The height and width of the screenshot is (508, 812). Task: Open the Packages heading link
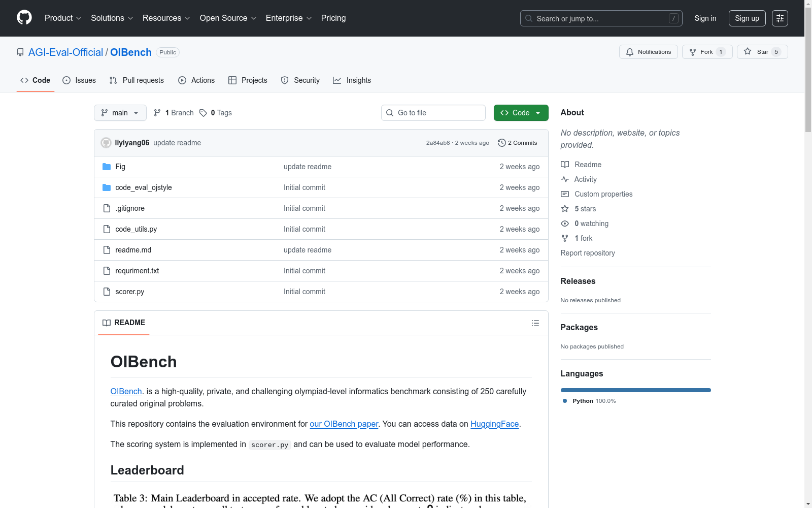579,327
